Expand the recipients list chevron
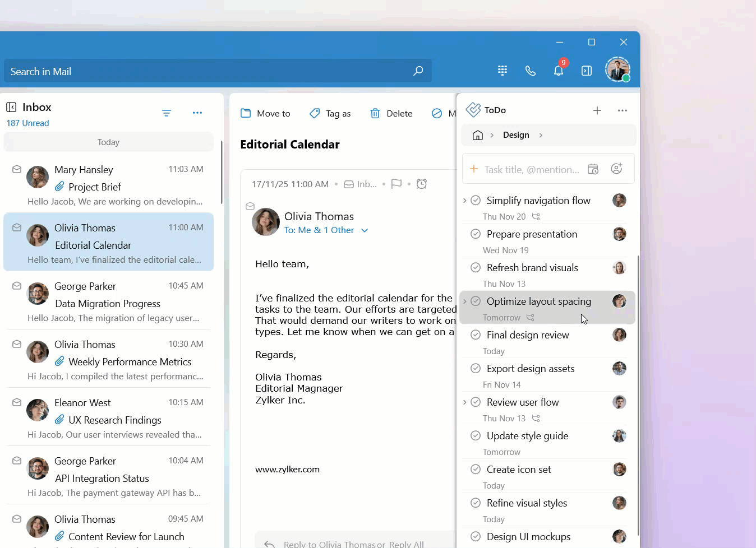The height and width of the screenshot is (548, 756). tap(365, 230)
